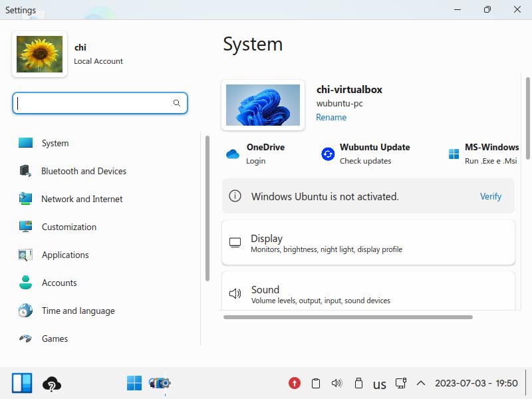Image resolution: width=532 pixels, height=399 pixels.
Task: Open the OneDrive cloud icon
Action: click(x=233, y=154)
